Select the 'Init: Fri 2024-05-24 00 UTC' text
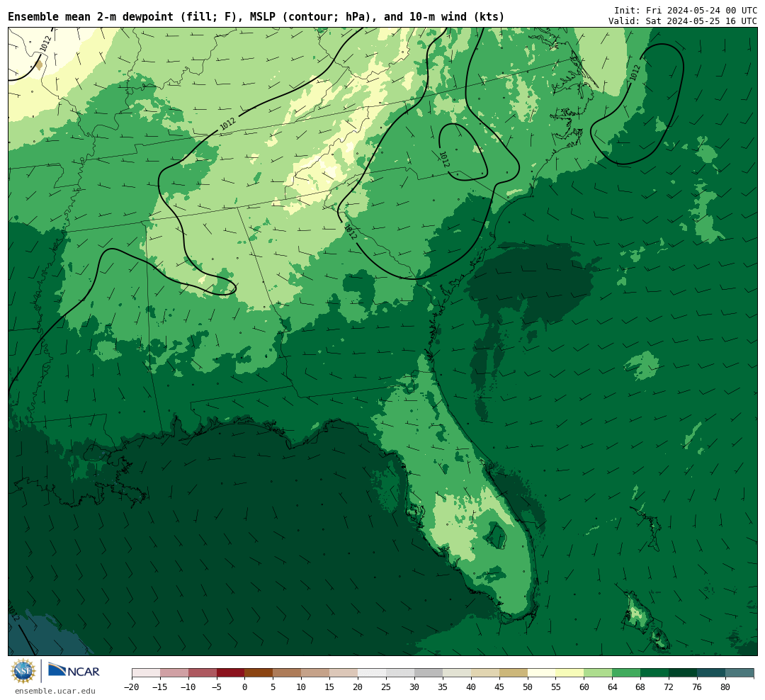Screen dimensions: 765x700 coord(686,10)
